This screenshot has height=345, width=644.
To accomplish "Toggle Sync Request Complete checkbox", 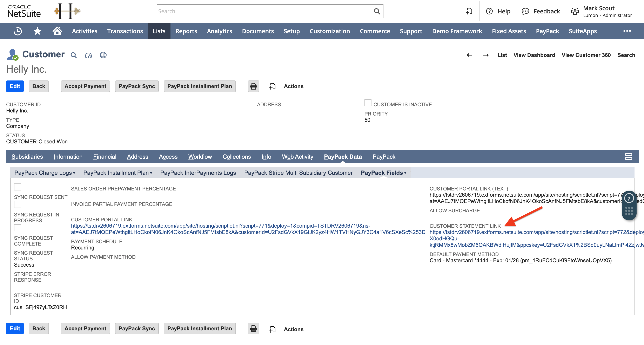I will (18, 228).
